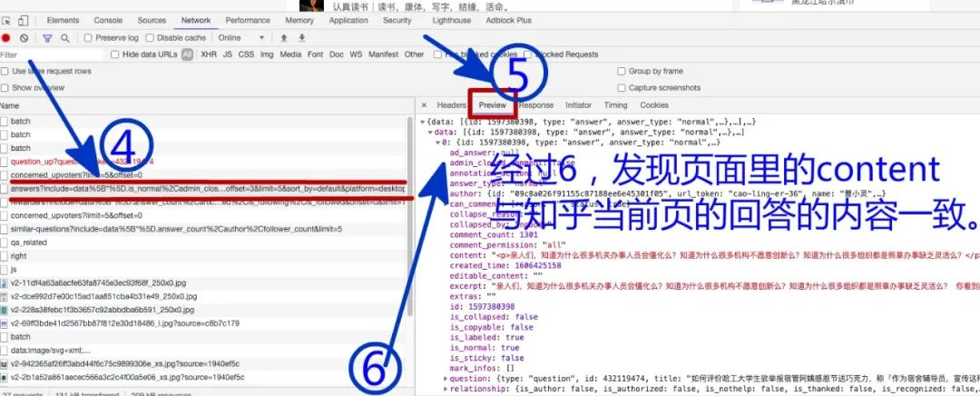Switch to request Initiator tab
Screen dimensions: 980x396
(578, 105)
